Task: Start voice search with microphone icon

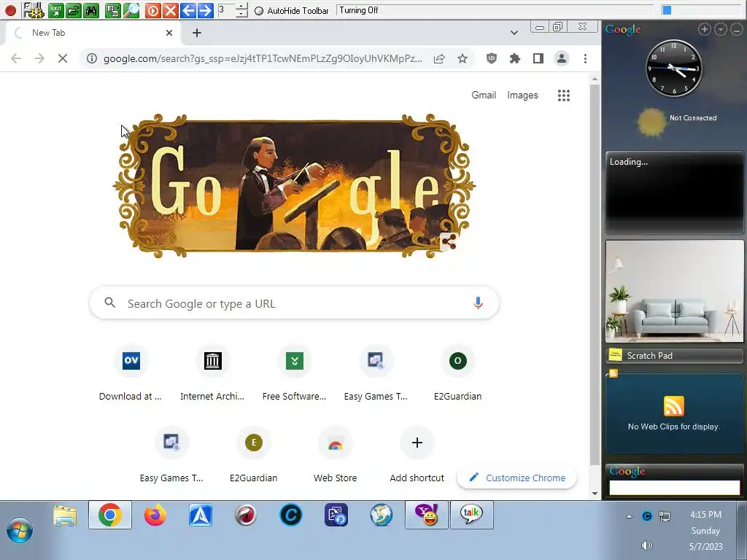Action: pyautogui.click(x=478, y=303)
